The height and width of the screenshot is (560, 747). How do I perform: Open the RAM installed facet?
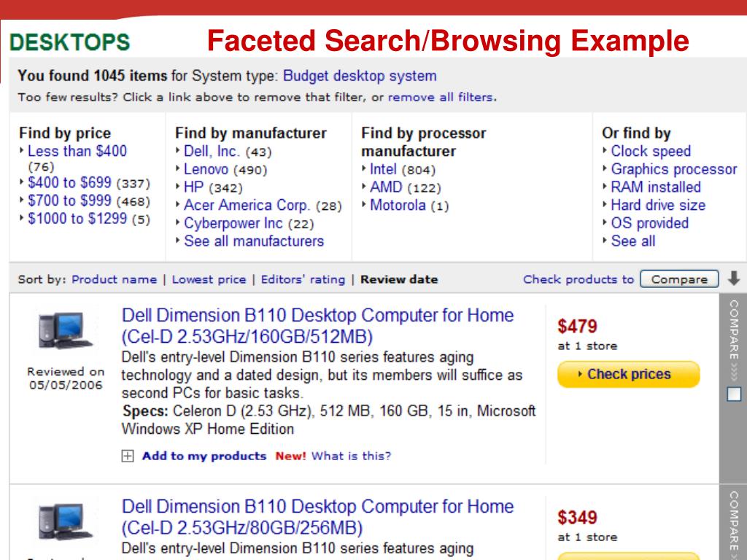coord(656,187)
